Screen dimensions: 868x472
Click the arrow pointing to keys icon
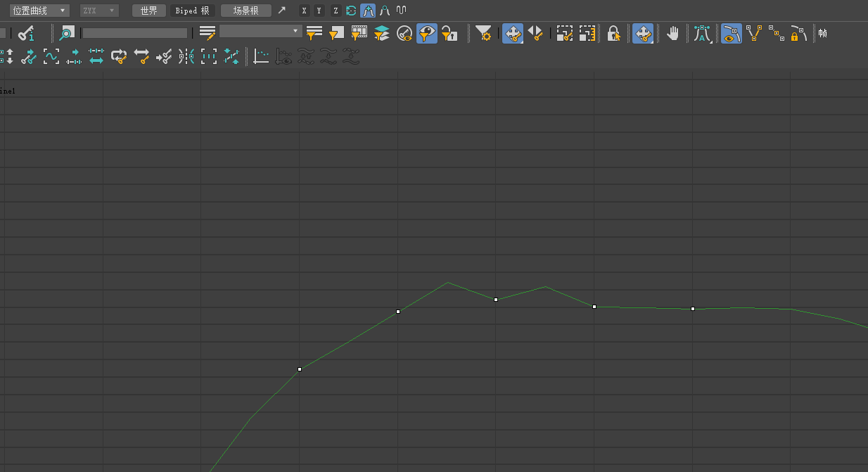pyautogui.click(x=164, y=56)
